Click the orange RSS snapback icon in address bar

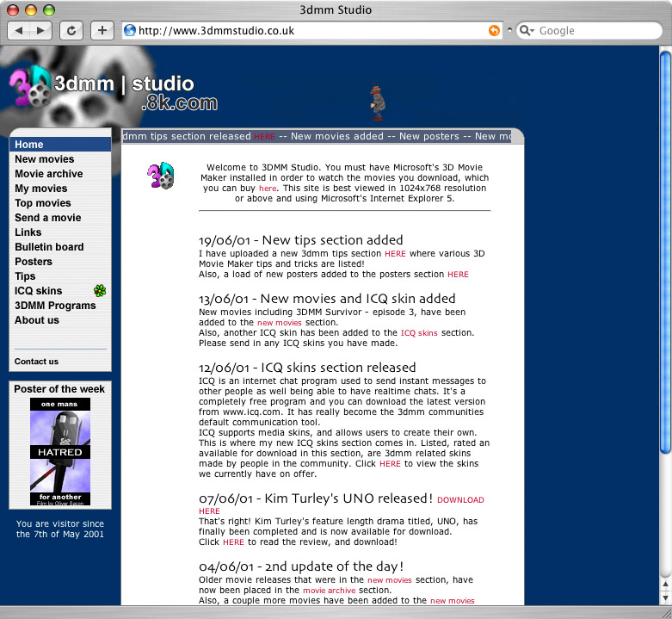(x=493, y=30)
